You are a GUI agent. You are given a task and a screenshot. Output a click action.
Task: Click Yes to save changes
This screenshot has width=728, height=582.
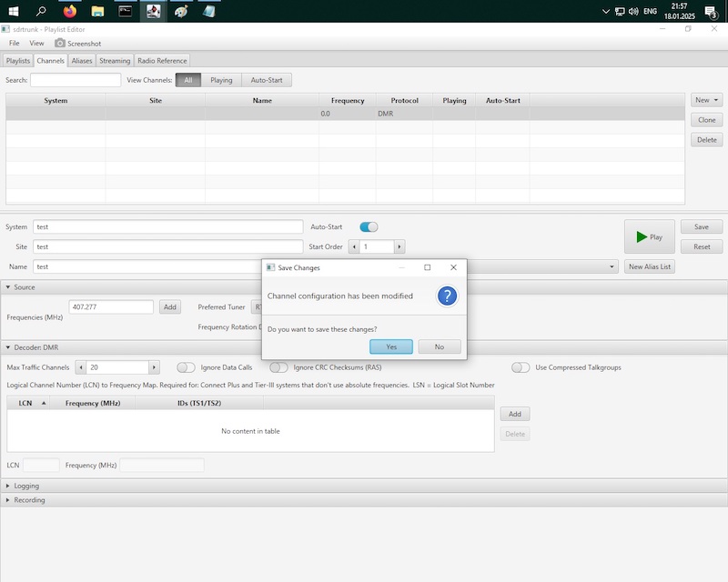(391, 346)
